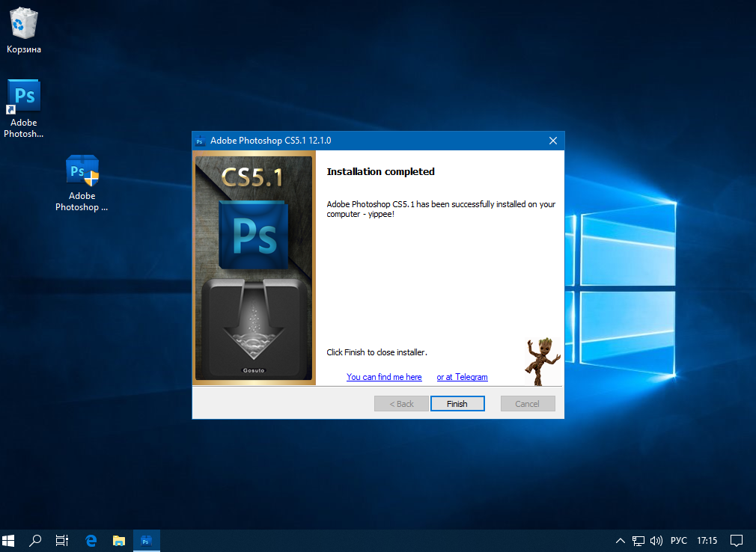Click the Back button in installer
Screen dimensions: 756x552
pyautogui.click(x=401, y=404)
